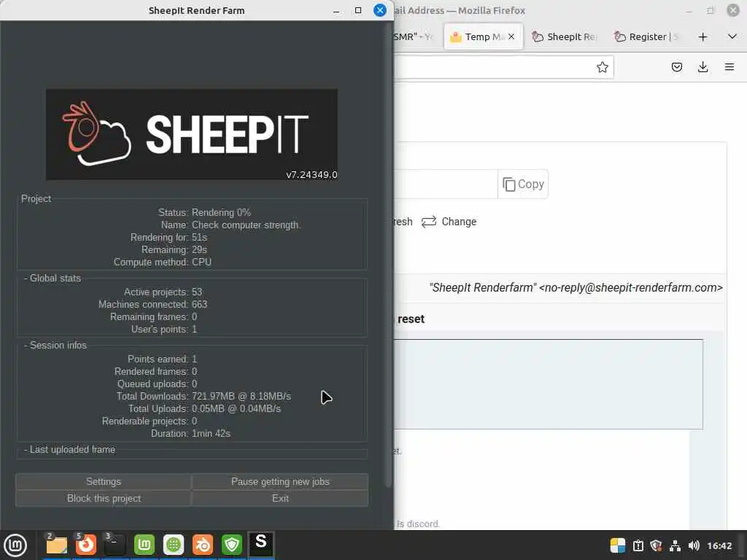Open the clock showing 16:42
The image size is (747, 560).
(719, 545)
